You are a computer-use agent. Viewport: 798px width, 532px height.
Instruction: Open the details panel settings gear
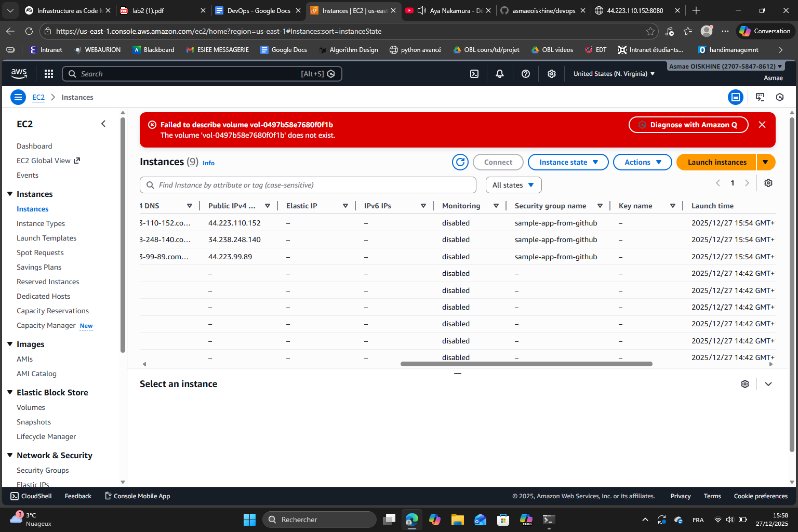coord(745,383)
